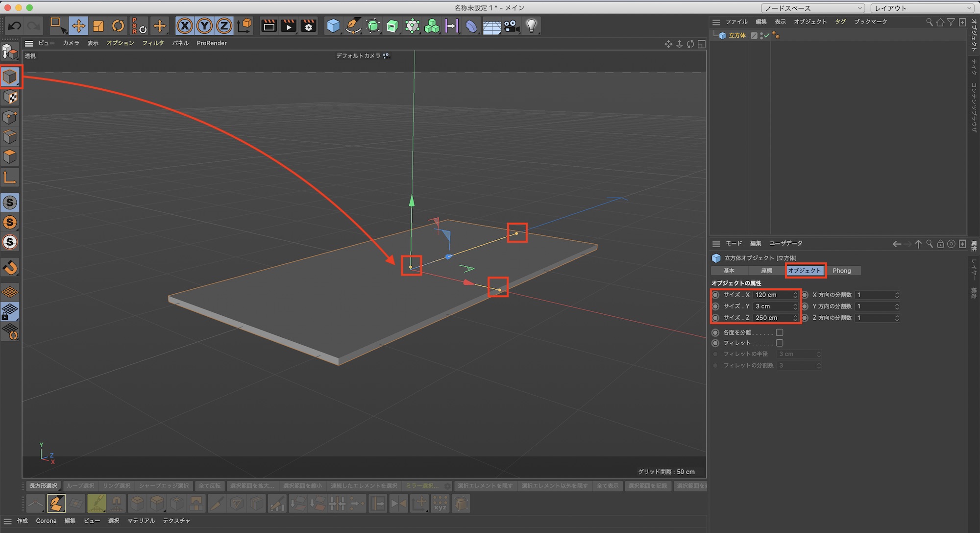Open the フィルタ viewport menu
The image size is (980, 533).
[153, 43]
